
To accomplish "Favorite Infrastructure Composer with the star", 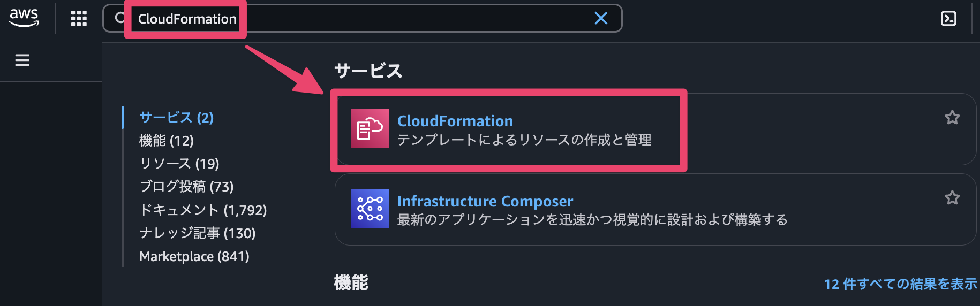I will (x=952, y=197).
